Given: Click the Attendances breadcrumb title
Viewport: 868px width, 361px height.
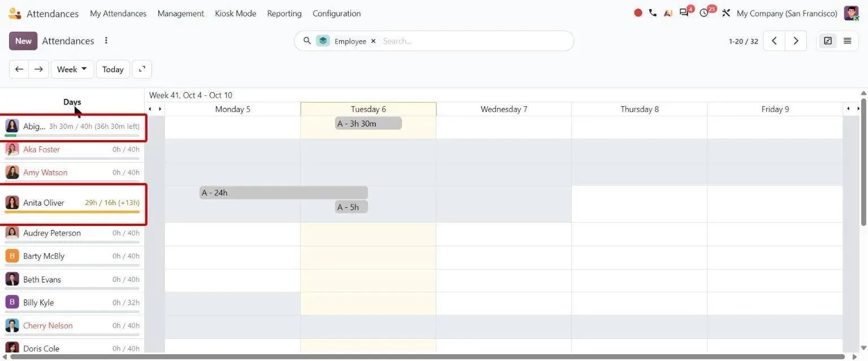Looking at the screenshot, I should (68, 41).
